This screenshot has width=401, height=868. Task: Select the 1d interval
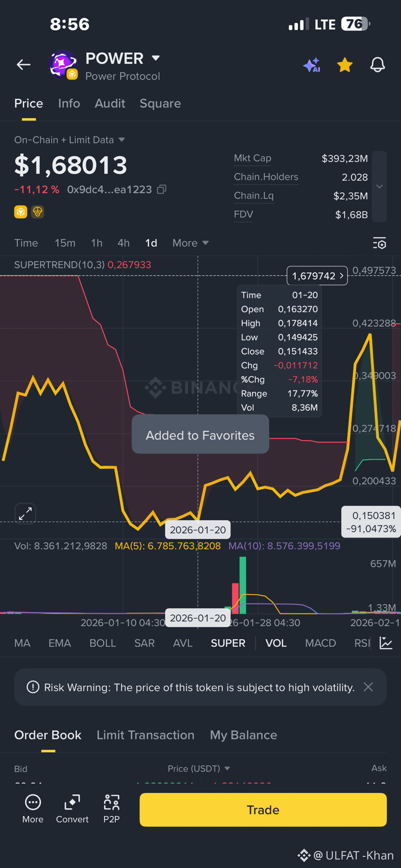151,243
